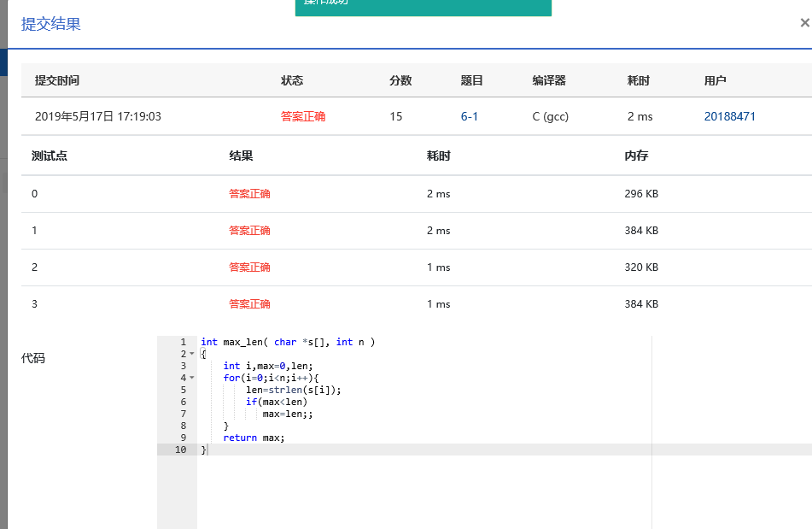Click 答案正确 result for test point 1

[x=249, y=231]
